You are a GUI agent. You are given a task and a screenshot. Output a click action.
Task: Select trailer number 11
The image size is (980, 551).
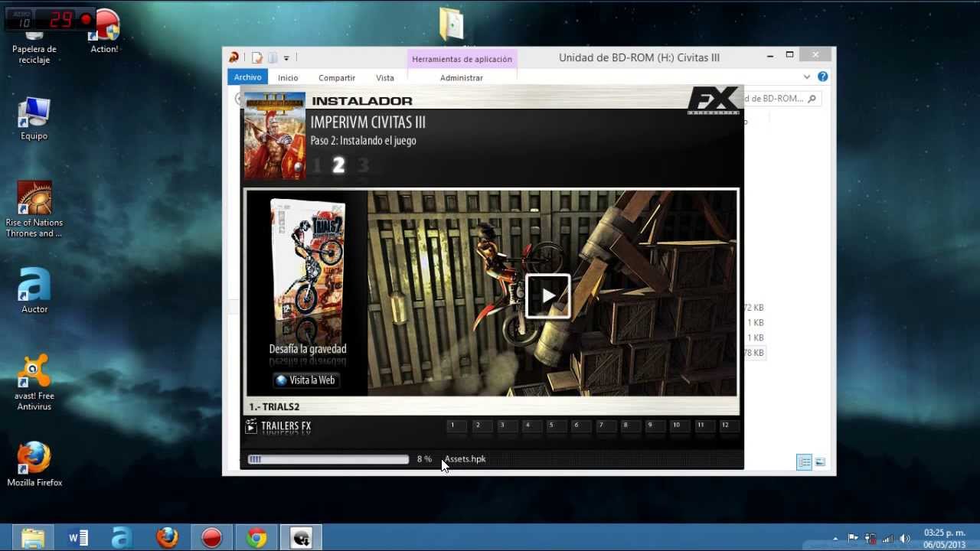pyautogui.click(x=704, y=426)
